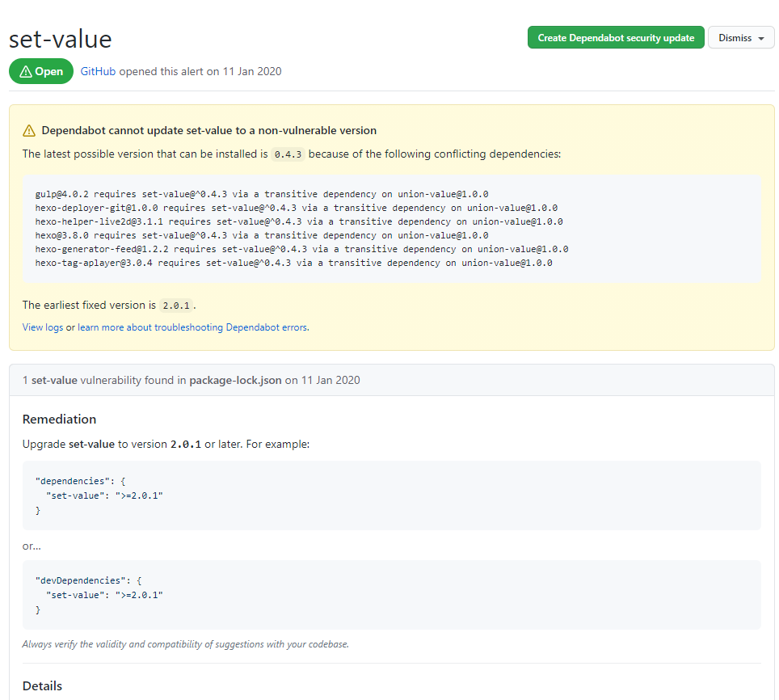Click the 'or...' separator text
The width and height of the screenshot is (779, 700).
[x=32, y=546]
